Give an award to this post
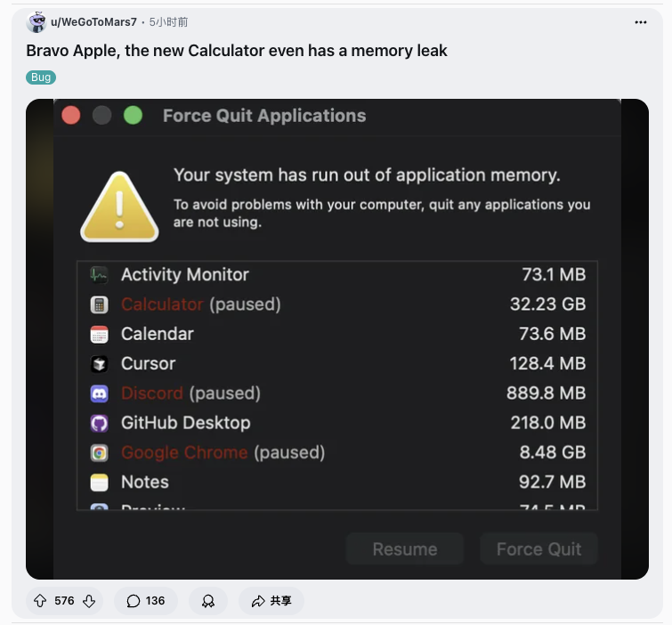 (x=208, y=601)
